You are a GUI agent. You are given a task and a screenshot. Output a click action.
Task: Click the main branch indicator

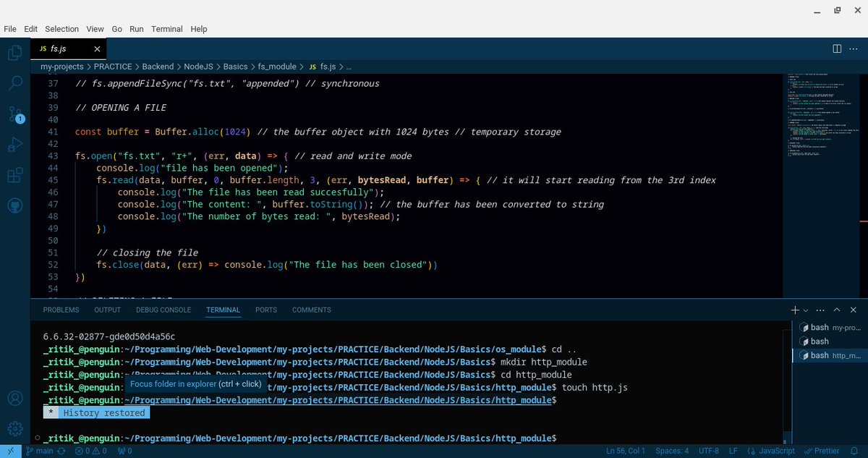pyautogui.click(x=39, y=451)
